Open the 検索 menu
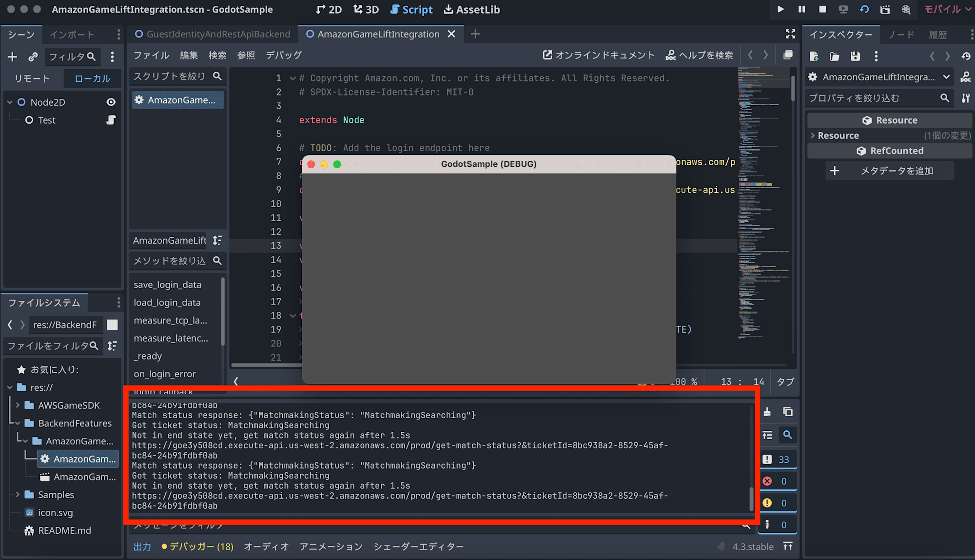 point(217,55)
